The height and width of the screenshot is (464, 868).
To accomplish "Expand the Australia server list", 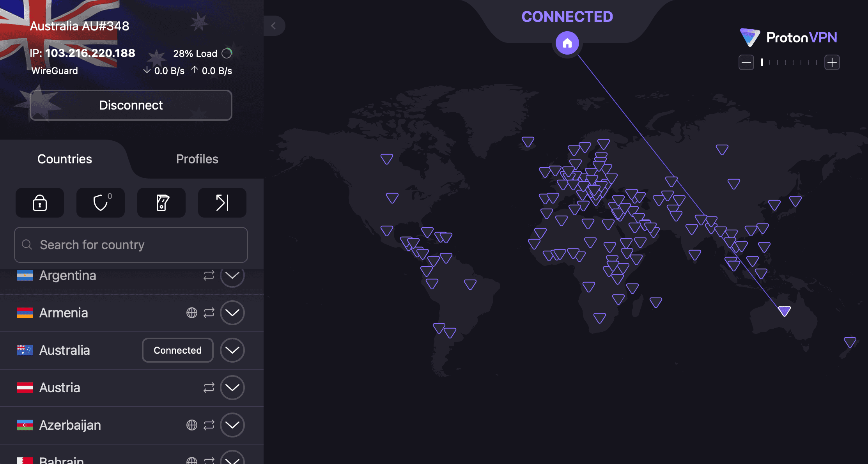I will click(x=232, y=350).
